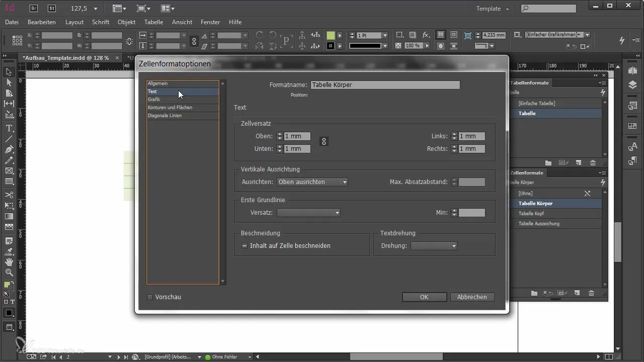This screenshot has width=644, height=362.
Task: Click the Abbrechen button
Action: pyautogui.click(x=472, y=297)
